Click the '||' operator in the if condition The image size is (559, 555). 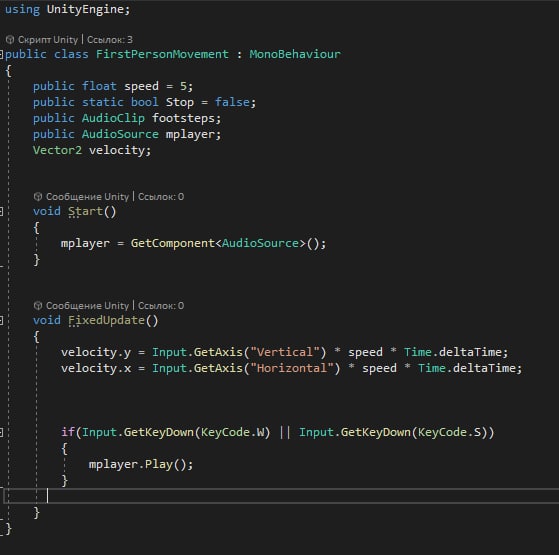pos(284,432)
